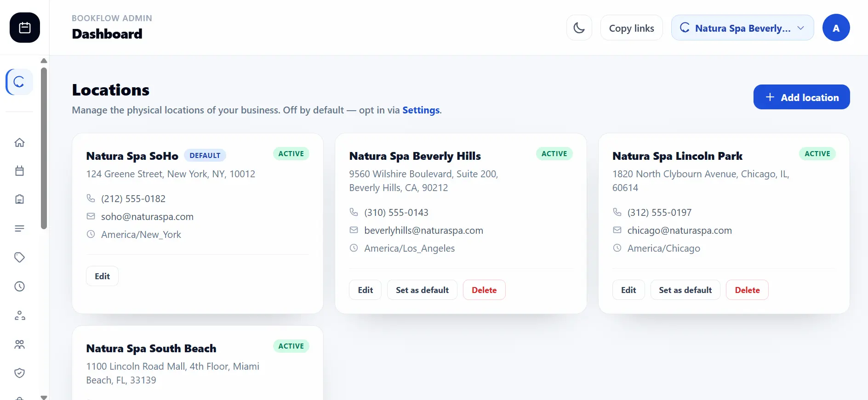Click the Copy links button
868x400 pixels.
tap(631, 28)
